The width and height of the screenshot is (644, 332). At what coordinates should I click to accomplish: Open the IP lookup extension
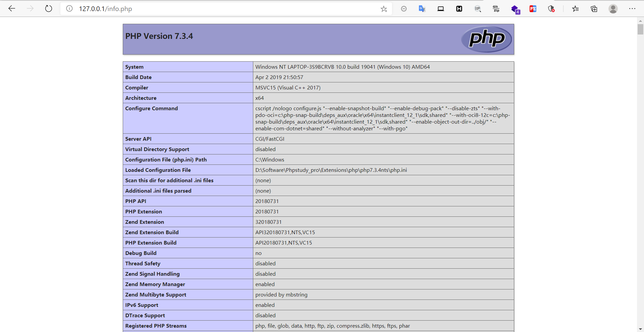478,9
